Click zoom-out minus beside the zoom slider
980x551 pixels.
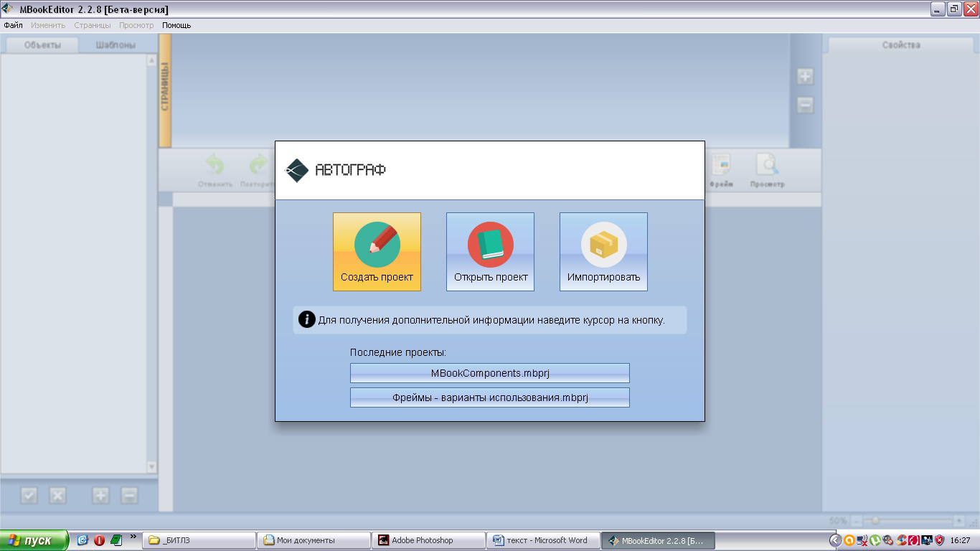857,521
